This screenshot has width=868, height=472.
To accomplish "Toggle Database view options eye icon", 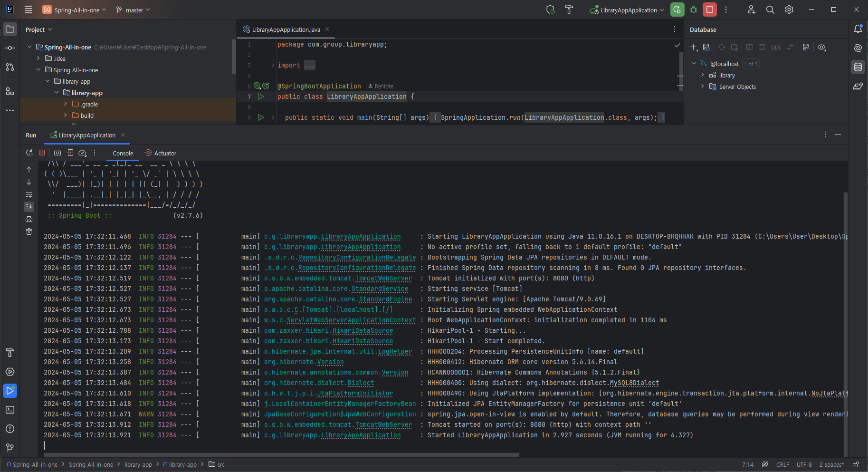I will (822, 48).
